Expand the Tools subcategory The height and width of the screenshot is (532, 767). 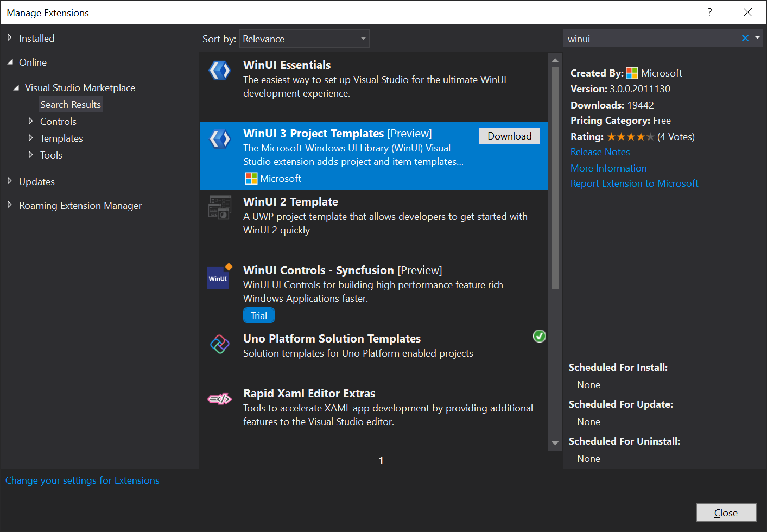coord(30,155)
